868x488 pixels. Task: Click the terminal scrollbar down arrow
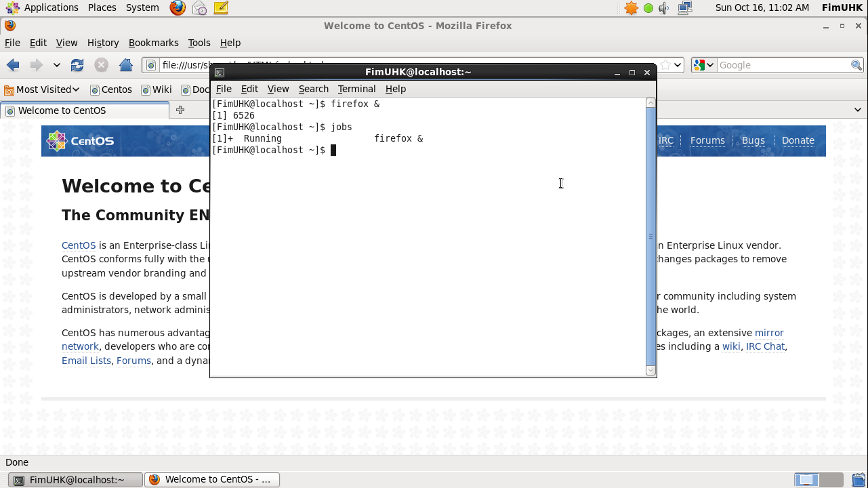tap(650, 370)
